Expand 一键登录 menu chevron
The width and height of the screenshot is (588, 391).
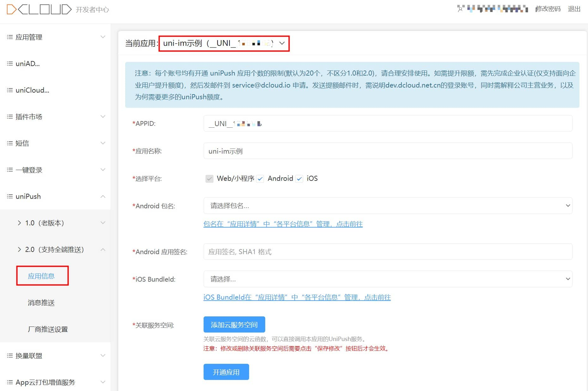click(x=103, y=170)
